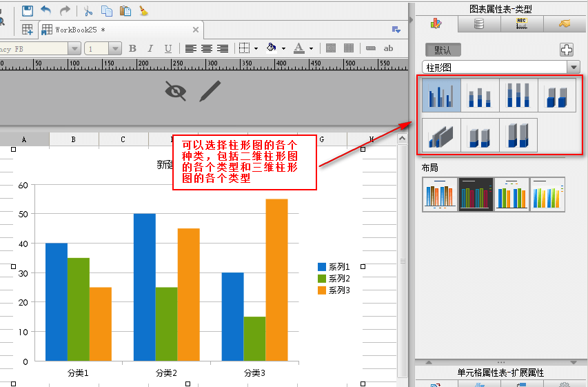
Task: Add a new chart with plus button
Action: point(566,50)
